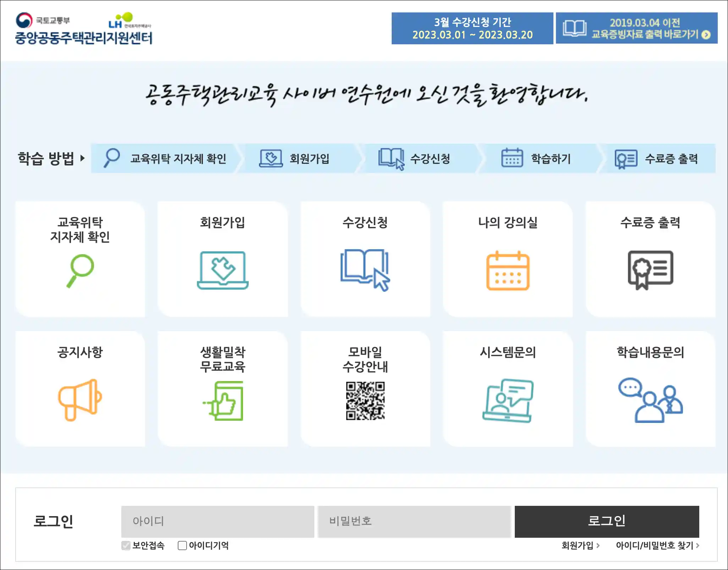
Task: Click the dark 로그인 button
Action: click(607, 521)
